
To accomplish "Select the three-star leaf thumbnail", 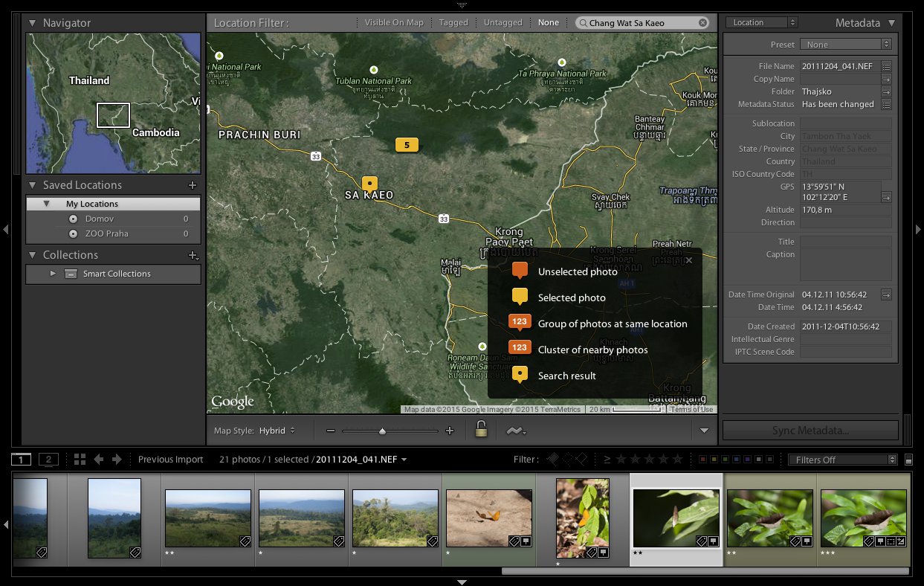I will click(864, 518).
